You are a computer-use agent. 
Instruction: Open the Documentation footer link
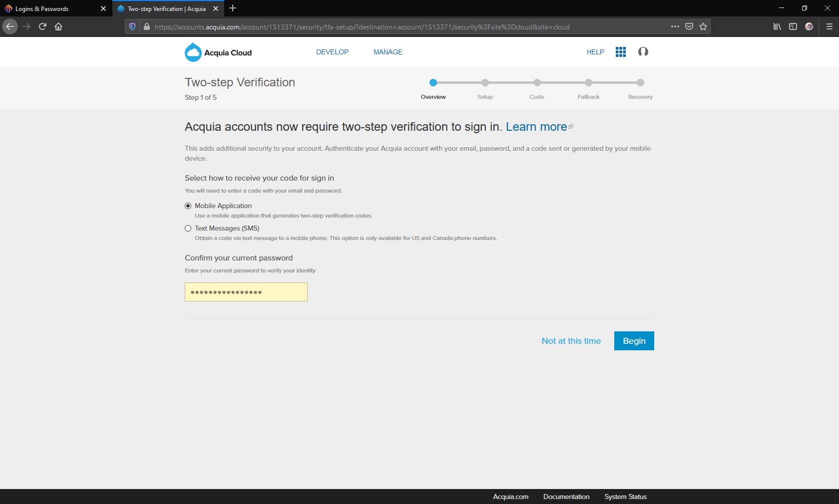tap(566, 497)
